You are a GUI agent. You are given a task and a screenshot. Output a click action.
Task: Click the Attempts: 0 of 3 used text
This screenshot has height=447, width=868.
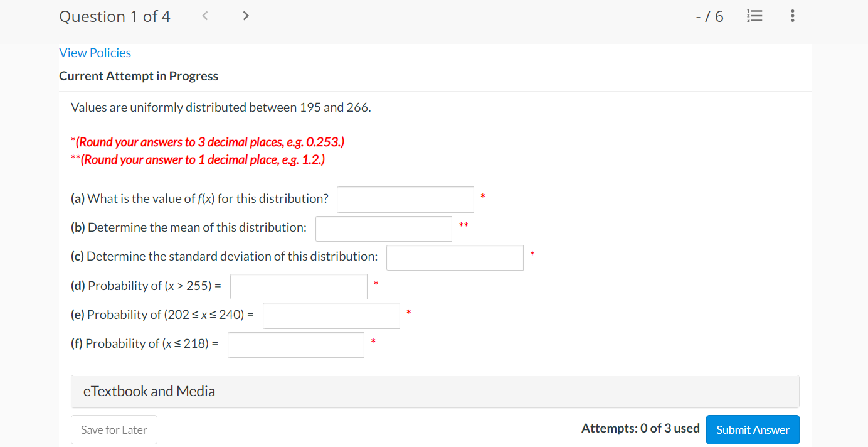(x=640, y=428)
